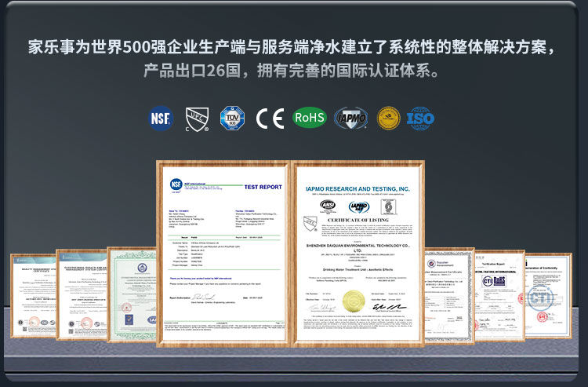Select the green-bordered certificate thumbnail

pyautogui.click(x=132, y=290)
